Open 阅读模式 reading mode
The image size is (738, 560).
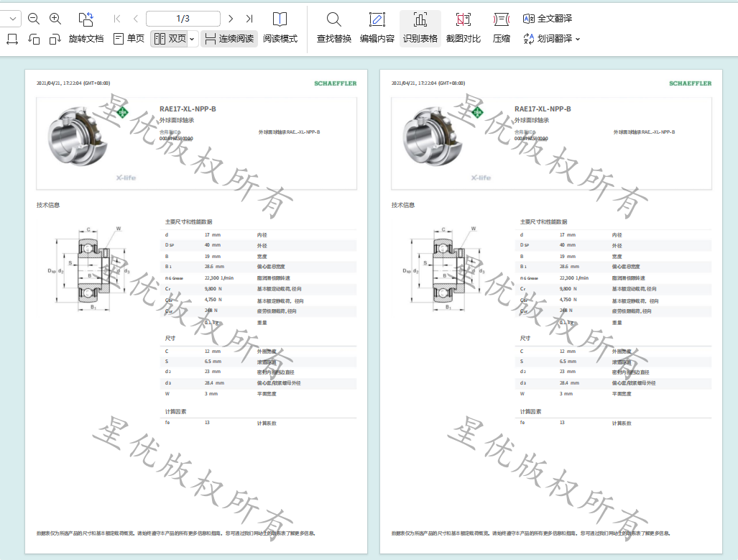(280, 27)
